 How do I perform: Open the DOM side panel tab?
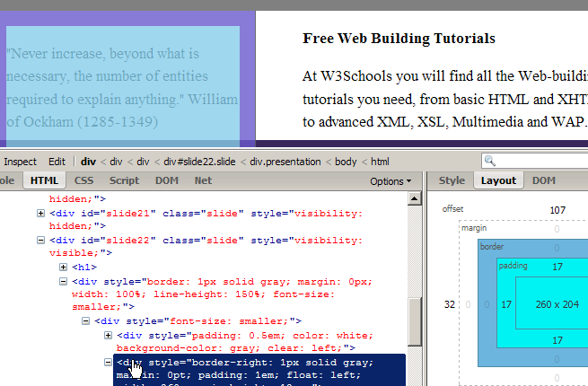544,180
